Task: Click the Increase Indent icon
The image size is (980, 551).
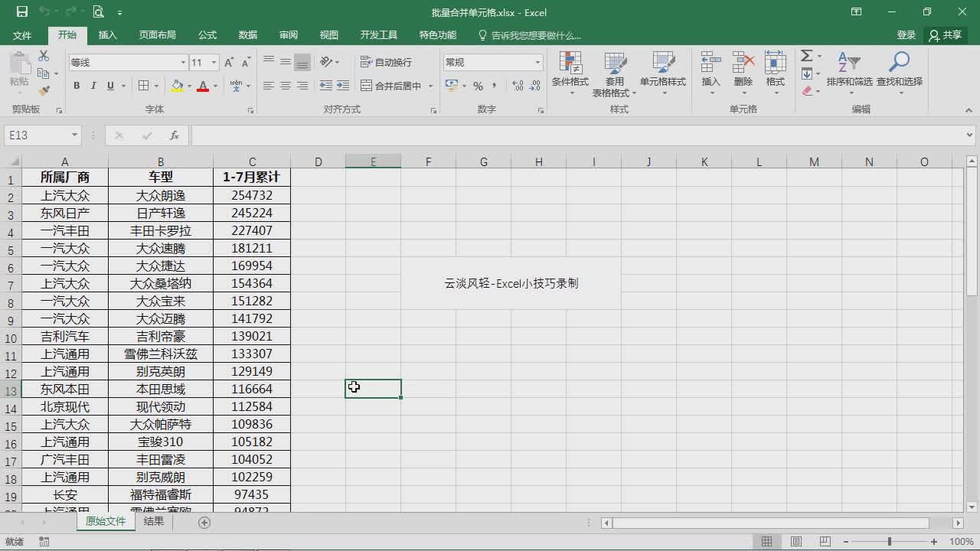Action: click(342, 86)
